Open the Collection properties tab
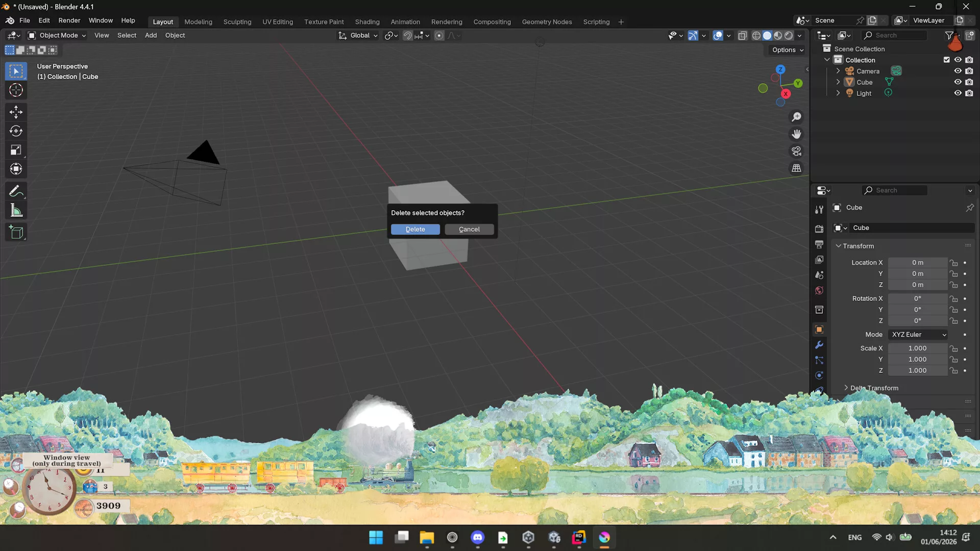 click(819, 310)
